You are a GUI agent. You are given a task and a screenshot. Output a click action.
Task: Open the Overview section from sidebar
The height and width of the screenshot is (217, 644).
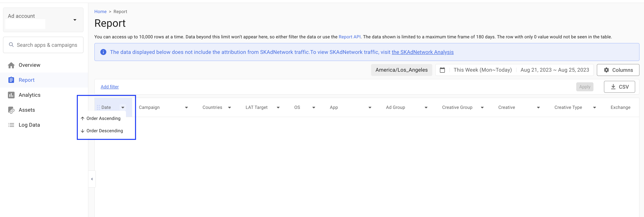(x=11, y=65)
